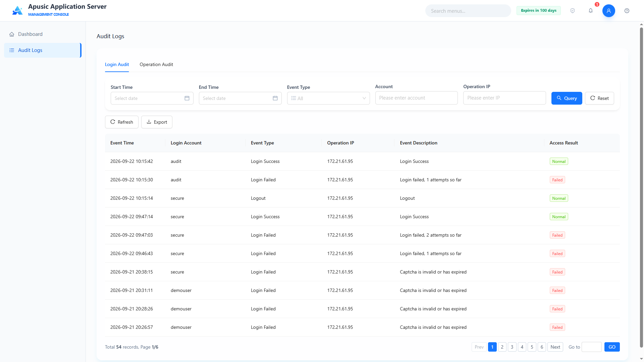Go to page 2 of records
Screen dimensions: 644x362
coord(502,347)
